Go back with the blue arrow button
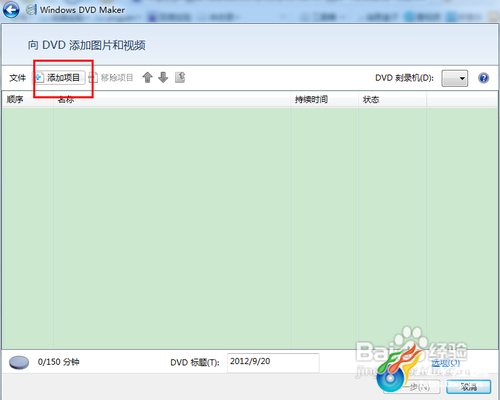This screenshot has height=400, width=500. pos(11,10)
